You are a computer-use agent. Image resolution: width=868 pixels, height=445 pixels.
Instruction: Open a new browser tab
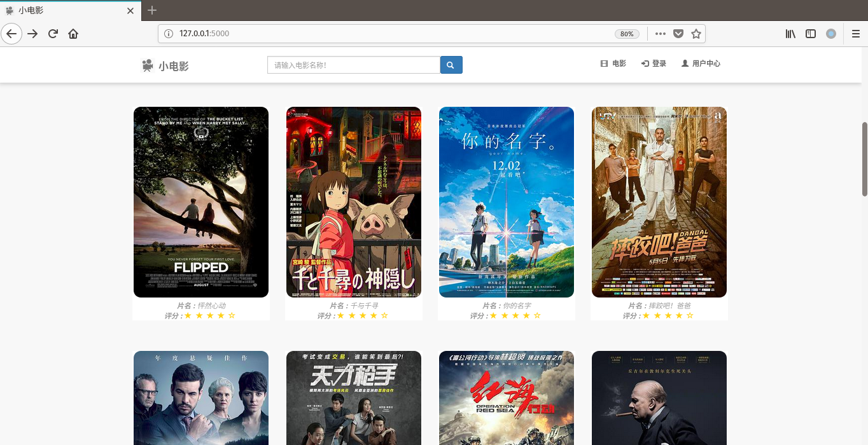(x=152, y=10)
